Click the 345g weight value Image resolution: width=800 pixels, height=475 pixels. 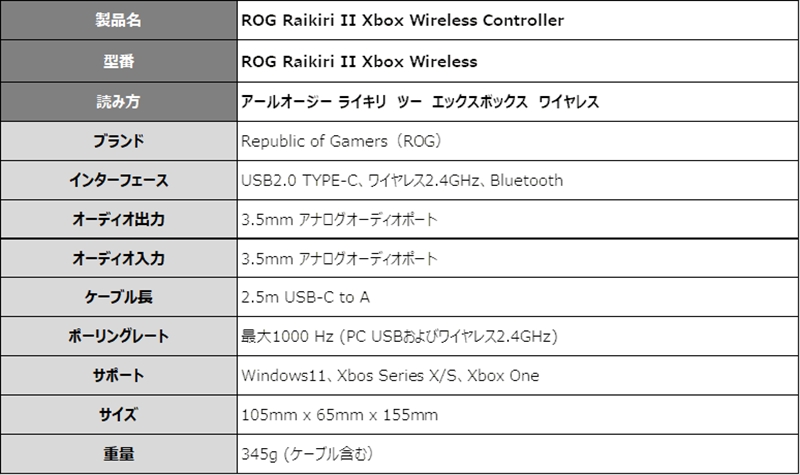307,453
